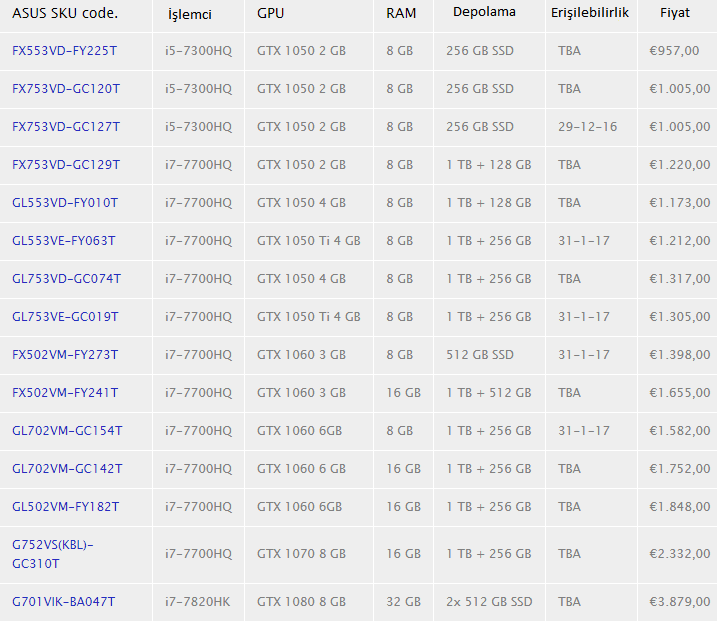717x621 pixels.
Task: Select the price €1.212,00
Action: click(680, 241)
